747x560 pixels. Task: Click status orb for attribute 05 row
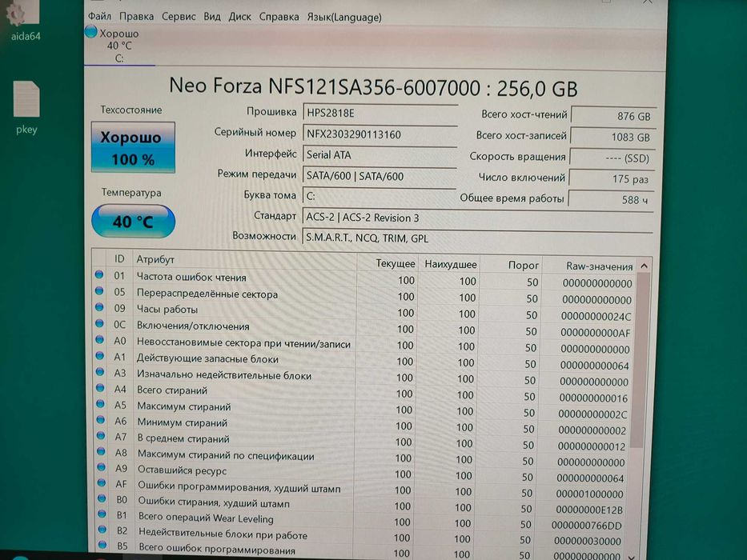tap(99, 291)
